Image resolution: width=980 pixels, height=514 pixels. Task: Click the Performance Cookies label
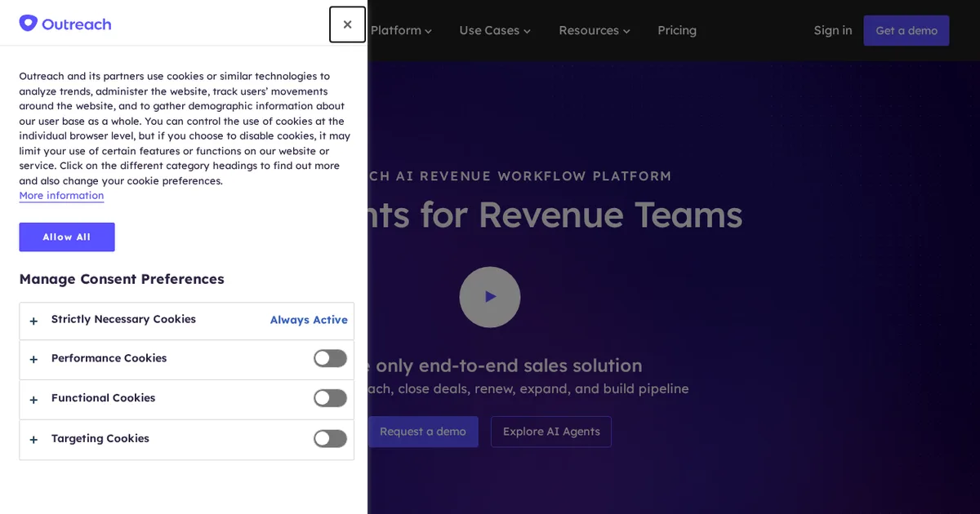pos(109,358)
